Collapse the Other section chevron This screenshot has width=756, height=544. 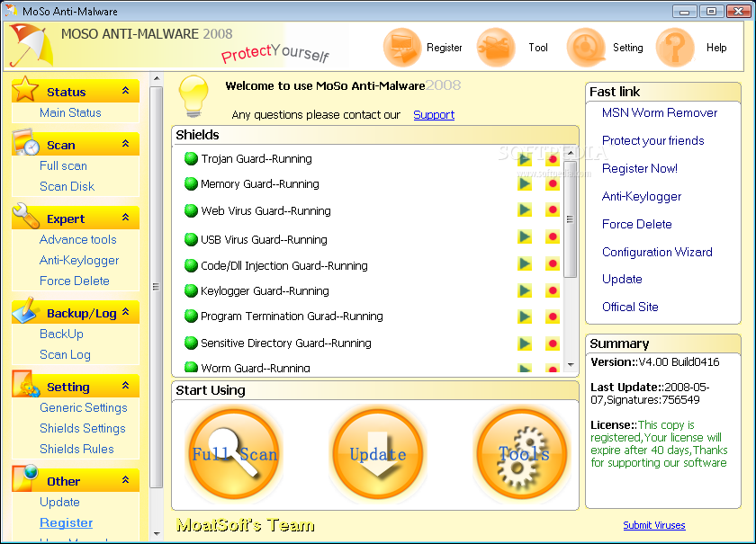click(x=126, y=479)
